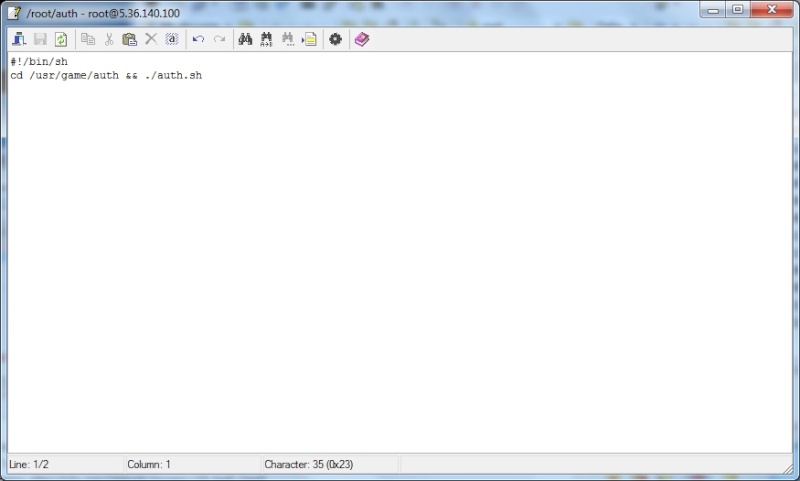The width and height of the screenshot is (800, 481).
Task: Click the Find Next binoculars icon with dots
Action: 288,39
